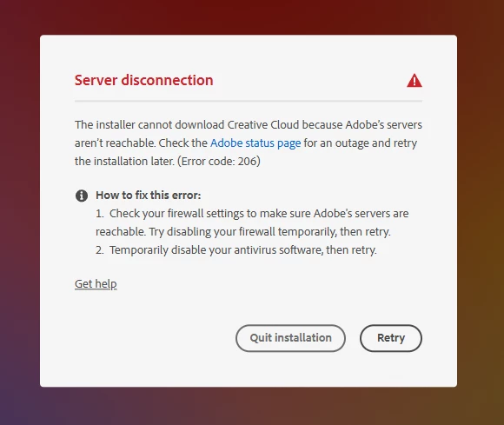Screen dimensions: 504x425
Task: Click the words Creative Cloud in the message
Action: (263, 125)
